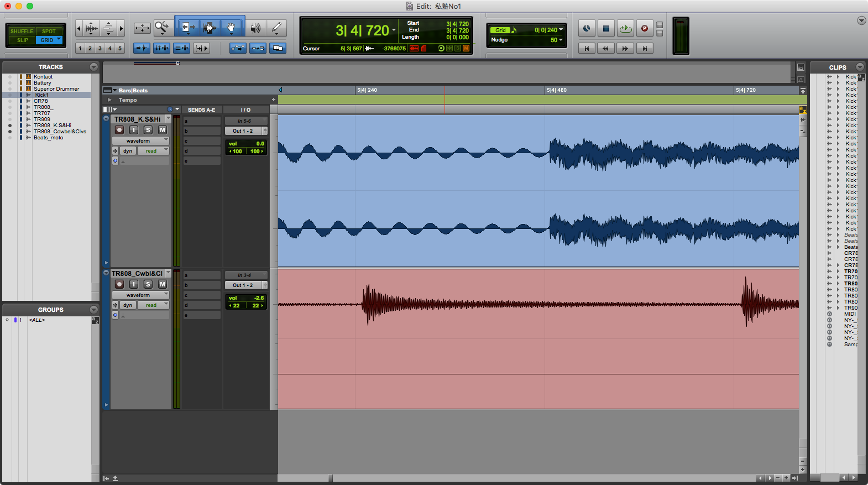The height and width of the screenshot is (485, 868).
Task: Click Return to Zero button
Action: pos(587,48)
